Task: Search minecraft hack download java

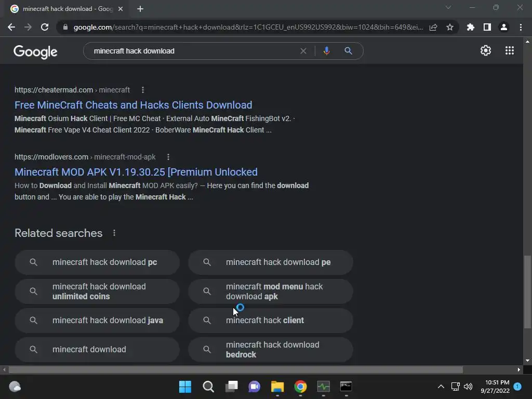Action: 97,320
